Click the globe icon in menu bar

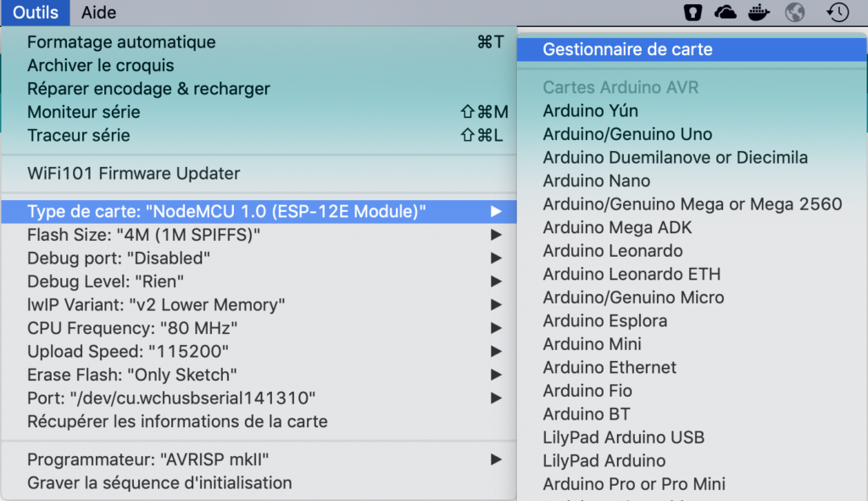coord(794,12)
